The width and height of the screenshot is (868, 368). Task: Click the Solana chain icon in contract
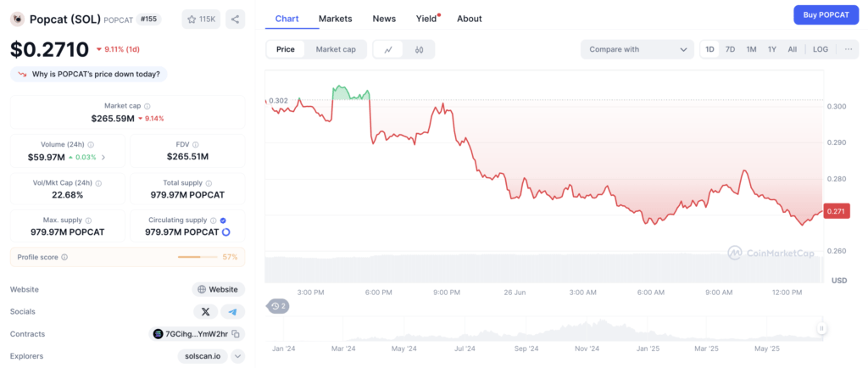coord(158,334)
